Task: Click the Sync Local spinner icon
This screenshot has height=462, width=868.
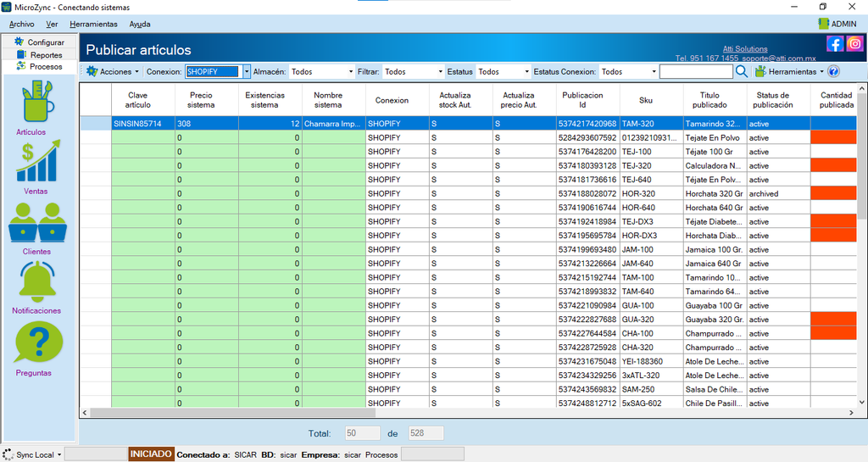Action: pyautogui.click(x=8, y=455)
